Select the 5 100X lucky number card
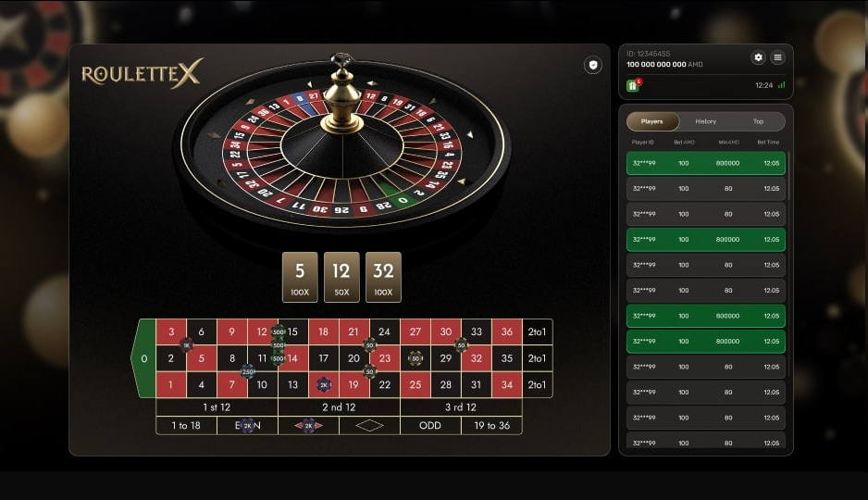This screenshot has width=868, height=500. click(300, 277)
